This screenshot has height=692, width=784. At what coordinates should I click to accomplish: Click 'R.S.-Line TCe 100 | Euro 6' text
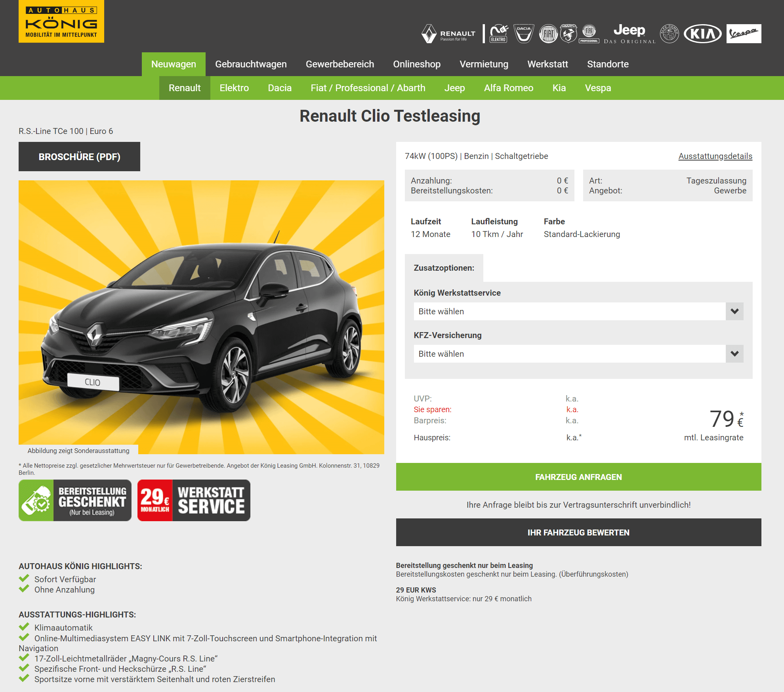66,131
